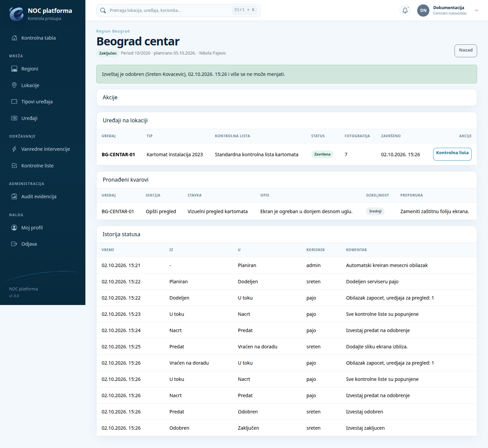Screen dimensions: 488x448
Task: Click the Uređaji list icon
Action: (x=14, y=118)
